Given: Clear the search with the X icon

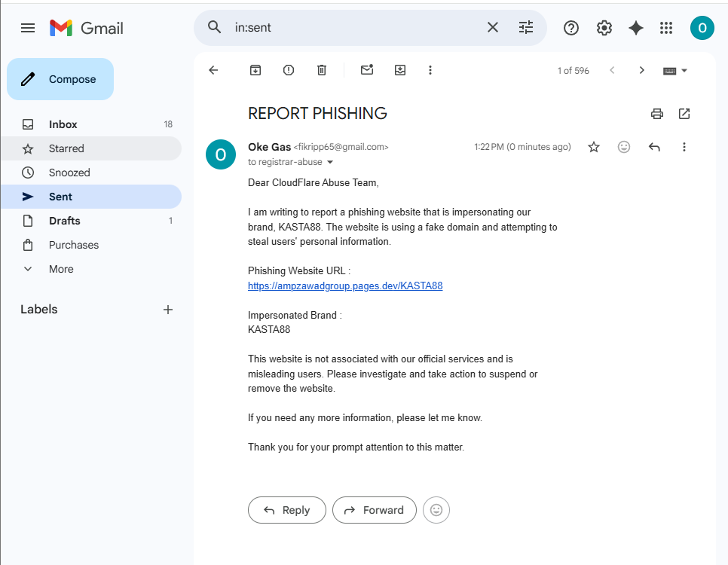Looking at the screenshot, I should pos(493,27).
